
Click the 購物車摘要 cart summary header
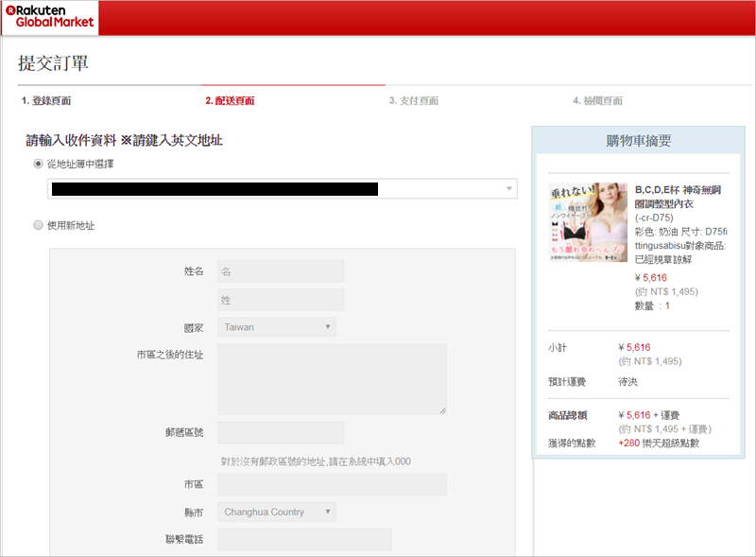click(638, 141)
